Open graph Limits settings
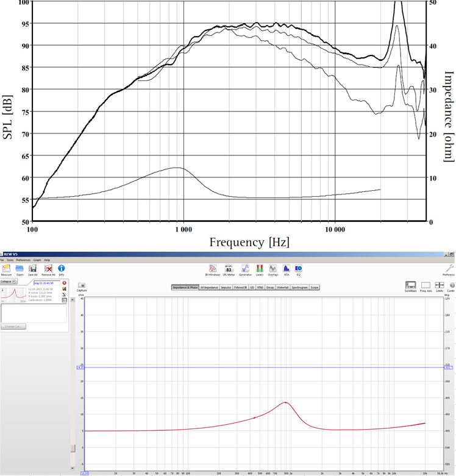This screenshot has width=456, height=476. pos(440,285)
